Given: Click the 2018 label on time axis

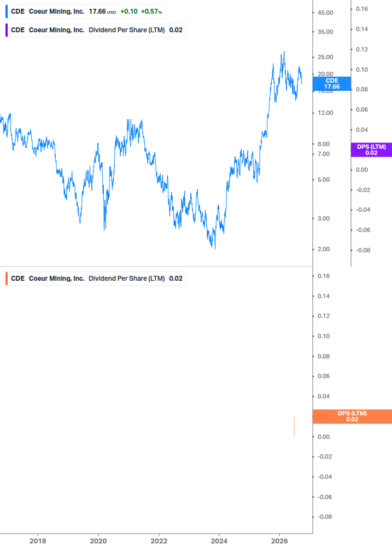Looking at the screenshot, I should tap(38, 541).
